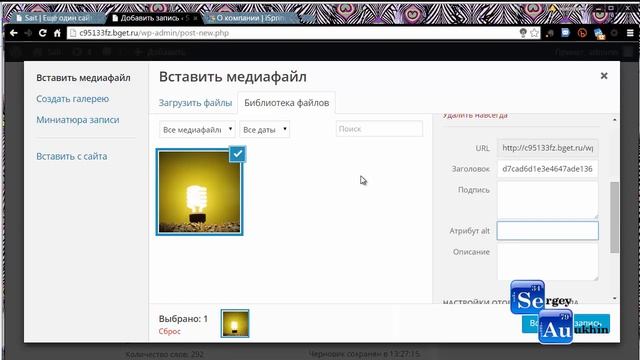The height and width of the screenshot is (360, 640).
Task: Click the gray gear extension icon
Action: [614, 33]
